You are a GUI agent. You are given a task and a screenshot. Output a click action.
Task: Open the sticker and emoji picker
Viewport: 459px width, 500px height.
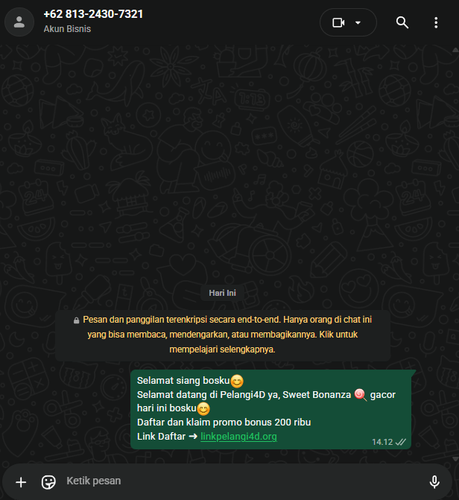point(48,482)
